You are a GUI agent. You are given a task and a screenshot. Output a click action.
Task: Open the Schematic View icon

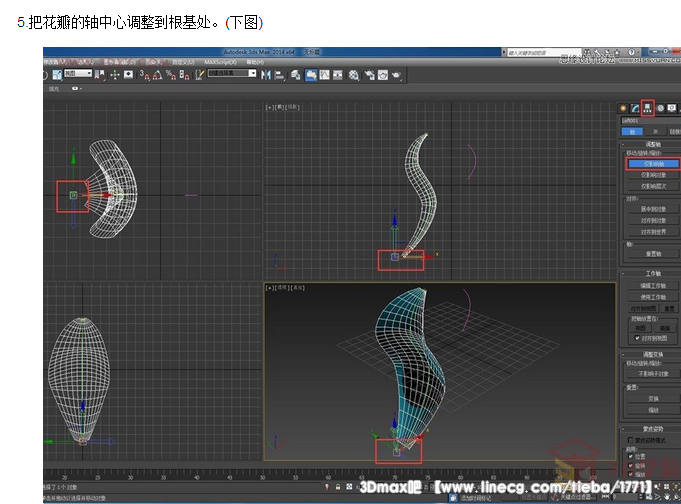point(338,75)
